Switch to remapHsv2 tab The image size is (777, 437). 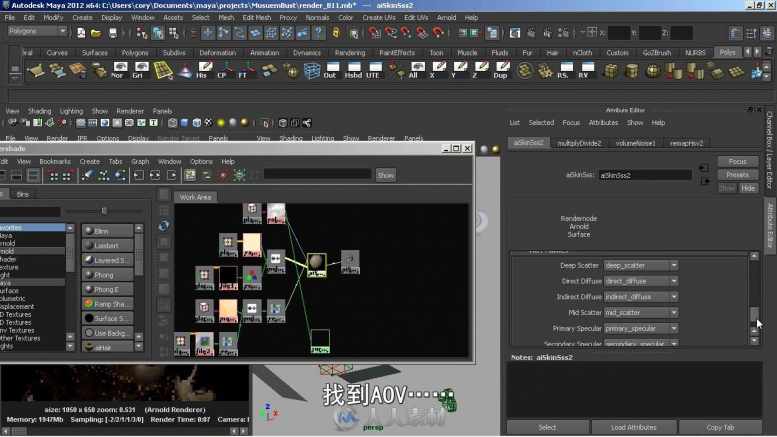pos(686,143)
